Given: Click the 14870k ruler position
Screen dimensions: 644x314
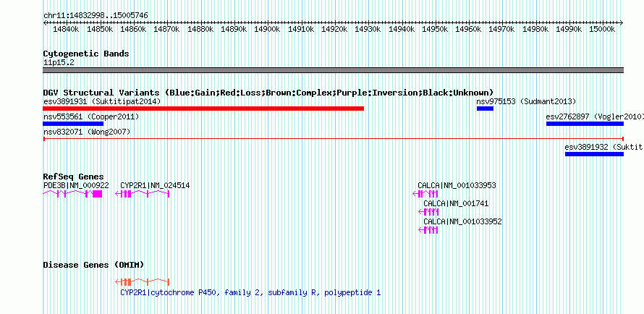Looking at the screenshot, I should [166, 29].
